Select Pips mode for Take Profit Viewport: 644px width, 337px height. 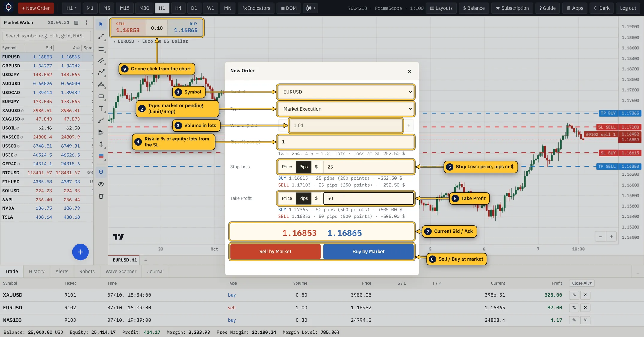[x=303, y=198]
